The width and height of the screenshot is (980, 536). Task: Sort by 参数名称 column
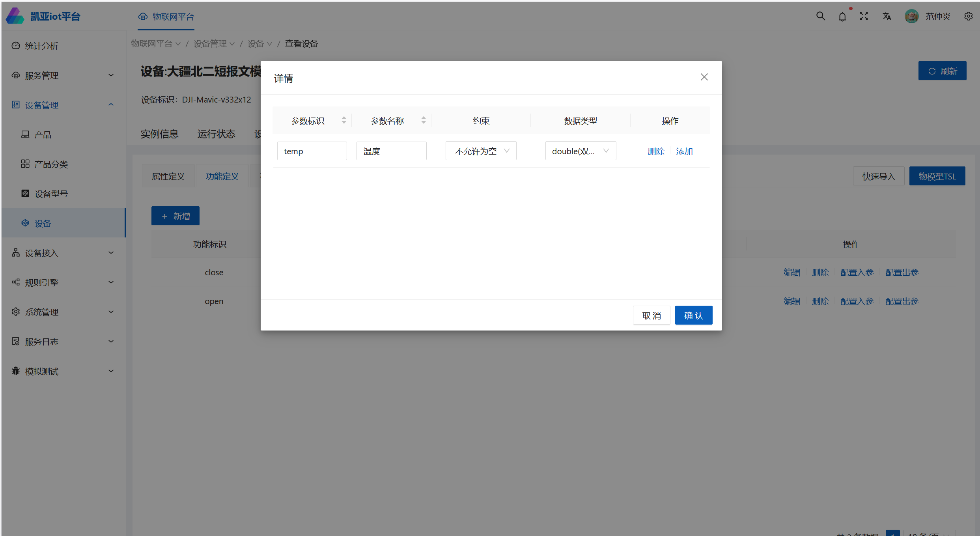tap(423, 120)
